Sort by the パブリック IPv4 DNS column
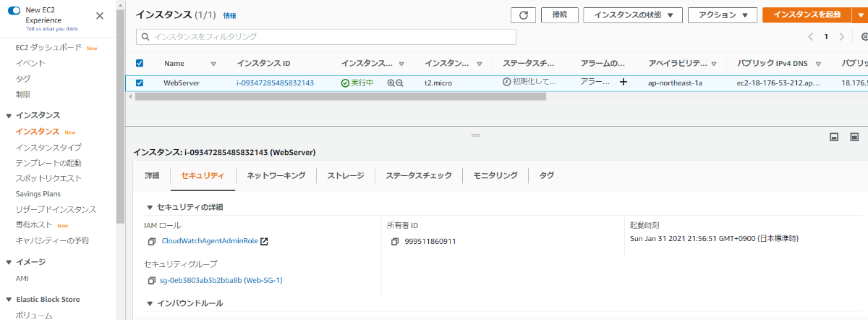868x320 pixels. (x=818, y=64)
